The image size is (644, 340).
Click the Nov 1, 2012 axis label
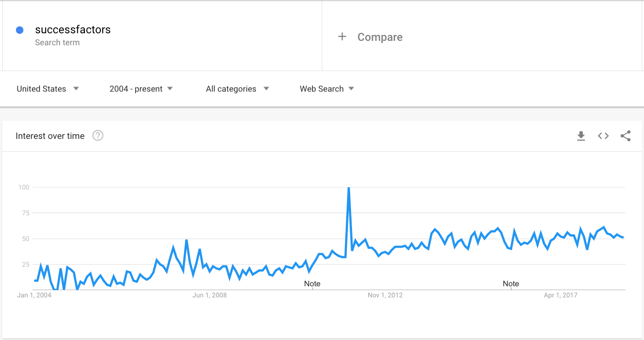(x=385, y=295)
